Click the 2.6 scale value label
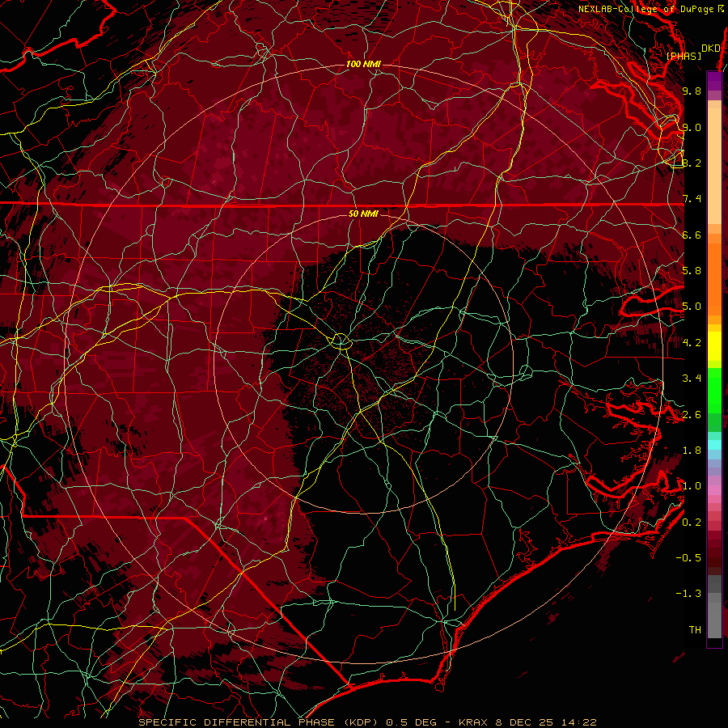This screenshot has width=728, height=728. pyautogui.click(x=692, y=414)
